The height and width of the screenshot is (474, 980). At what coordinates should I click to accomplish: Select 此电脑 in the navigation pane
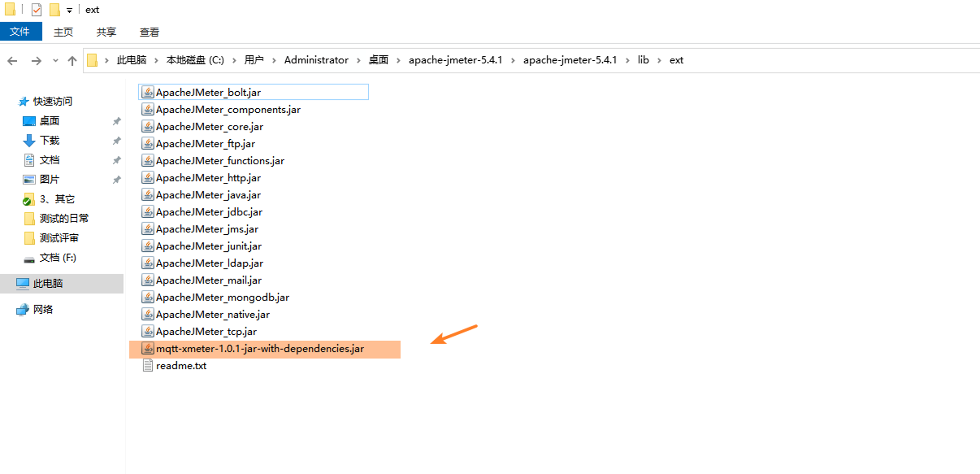[x=62, y=284]
